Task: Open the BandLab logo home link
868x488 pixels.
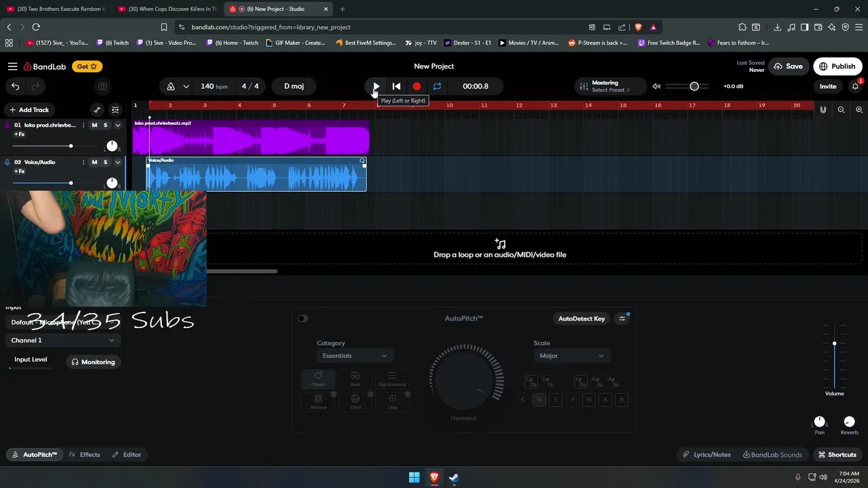Action: pos(45,66)
